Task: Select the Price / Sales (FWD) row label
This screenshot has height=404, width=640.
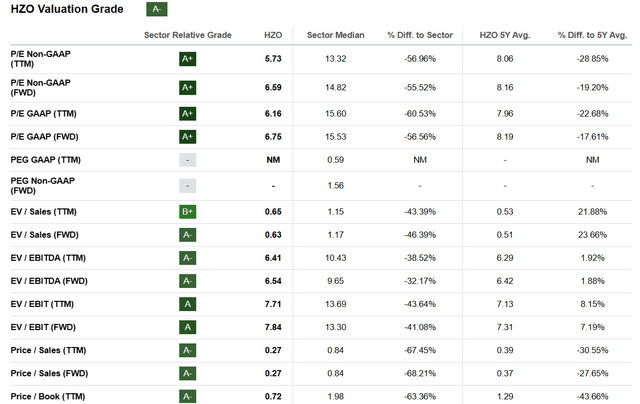Action: point(49,373)
